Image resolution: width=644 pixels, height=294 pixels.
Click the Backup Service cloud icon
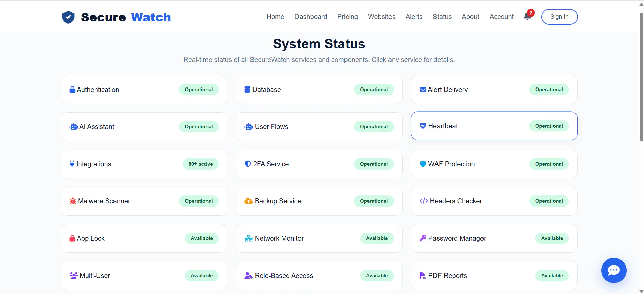248,201
